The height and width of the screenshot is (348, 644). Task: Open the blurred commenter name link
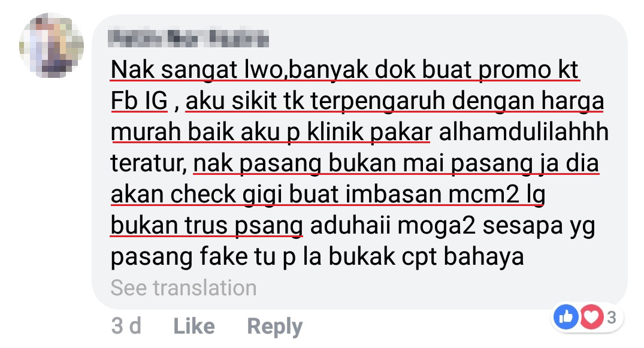[189, 38]
